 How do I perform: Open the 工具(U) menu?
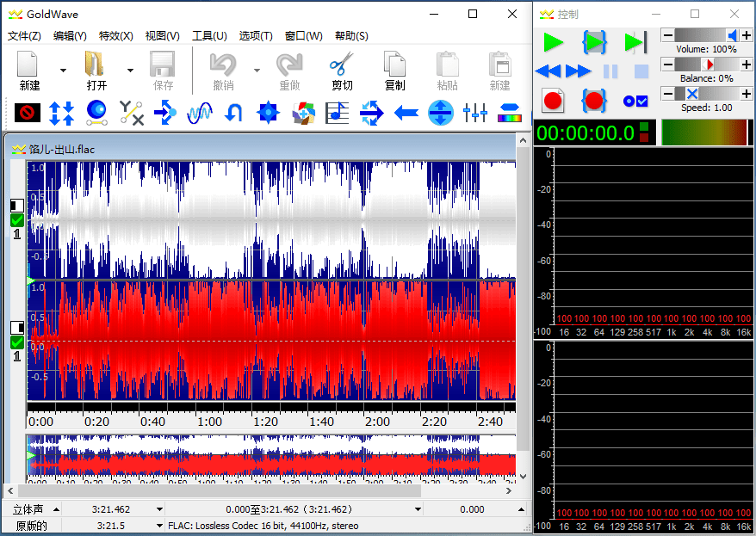tap(209, 35)
